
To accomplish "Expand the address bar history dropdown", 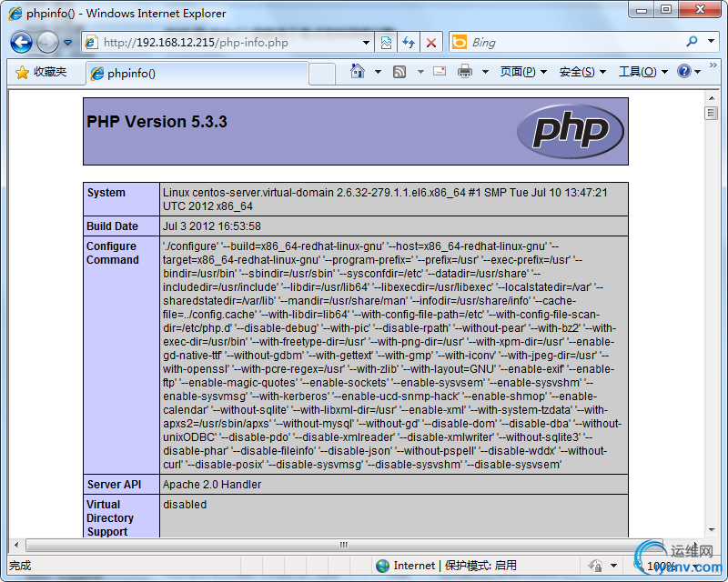I will 367,43.
